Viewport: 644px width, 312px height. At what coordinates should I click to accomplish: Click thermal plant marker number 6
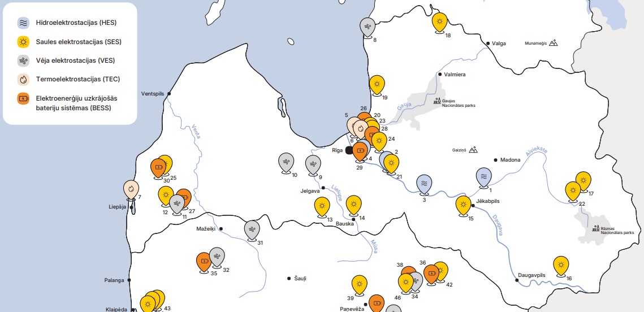(361, 130)
